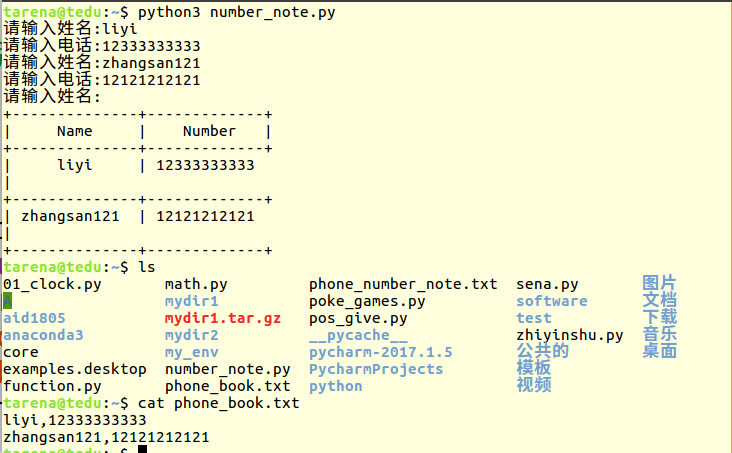
Task: Click phone_number_note.txt file name
Action: tap(403, 284)
